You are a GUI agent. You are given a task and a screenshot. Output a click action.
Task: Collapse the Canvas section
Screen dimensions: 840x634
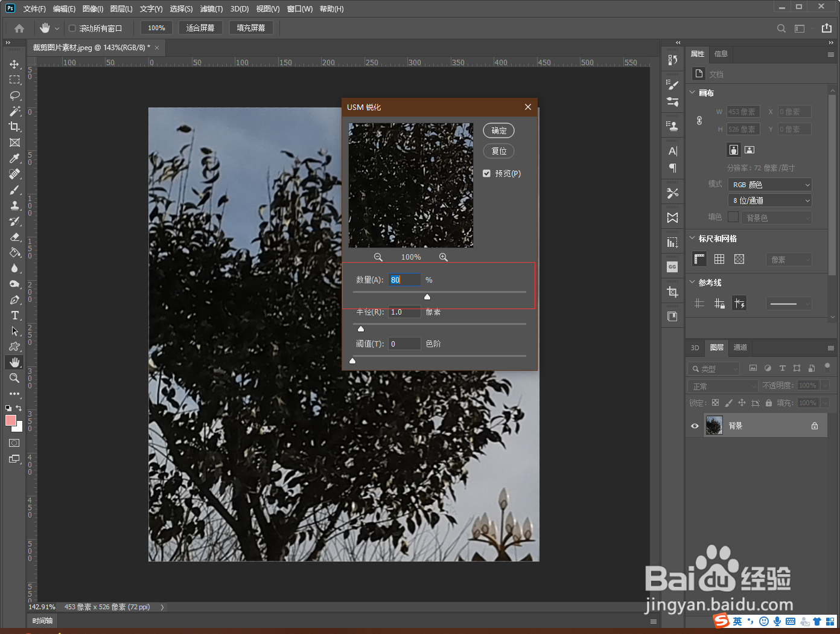pyautogui.click(x=692, y=93)
